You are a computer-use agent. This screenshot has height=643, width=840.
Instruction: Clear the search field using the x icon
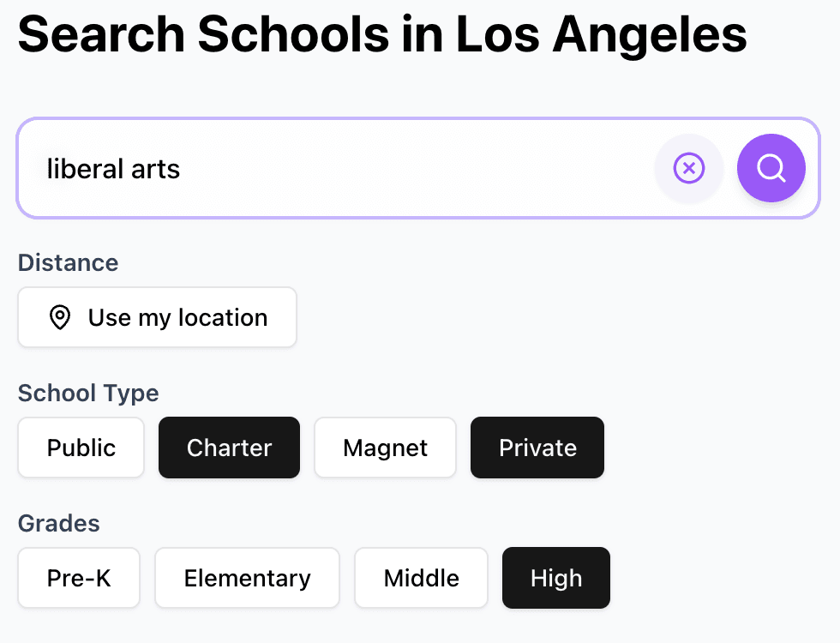click(689, 168)
